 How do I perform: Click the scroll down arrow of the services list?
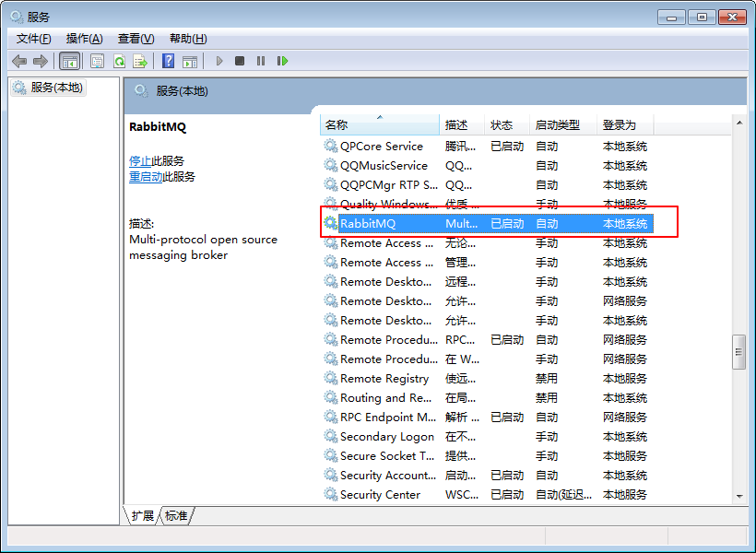[738, 496]
